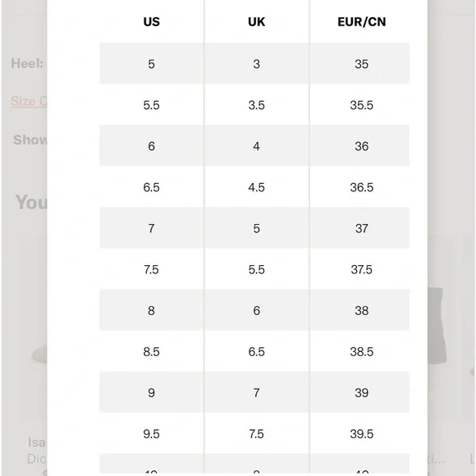Screen dimensions: 476x476
Task: Click the Heel label in background
Action: [27, 63]
